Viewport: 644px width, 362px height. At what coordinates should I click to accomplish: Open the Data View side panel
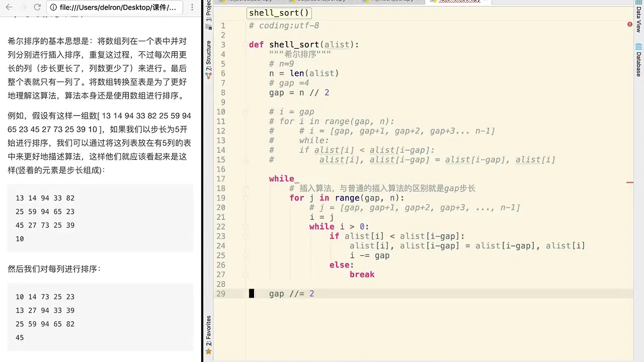pos(639,17)
